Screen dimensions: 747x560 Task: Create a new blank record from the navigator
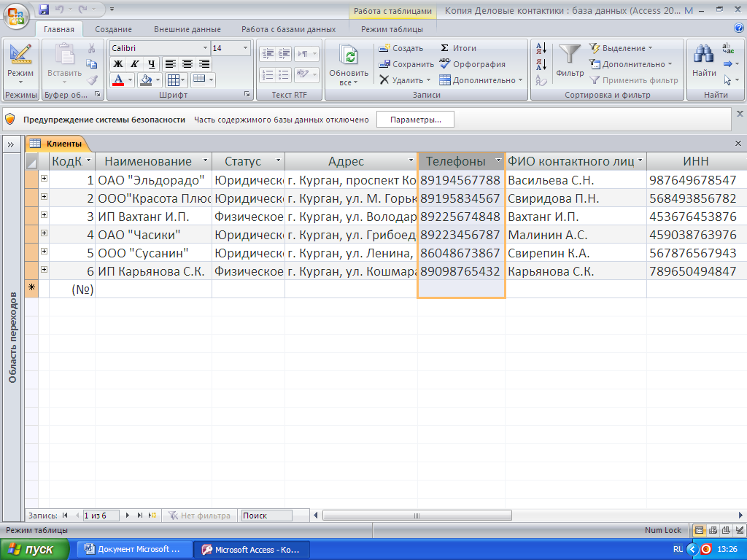click(x=152, y=516)
